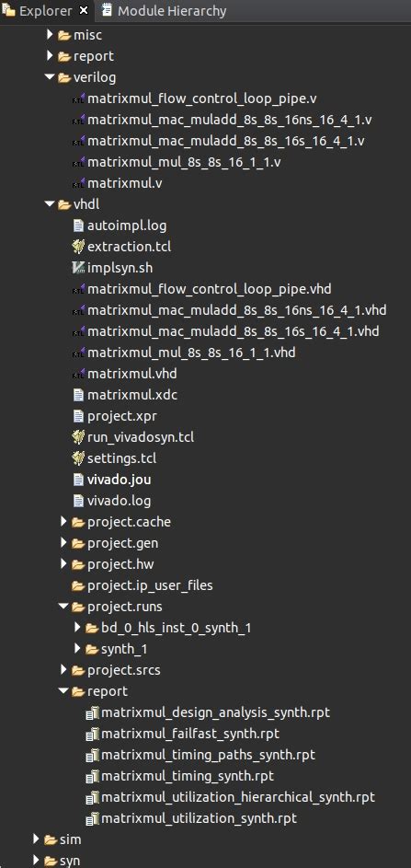411x868 pixels.
Task: Click the extraction.tcl script icon
Action: [78, 247]
